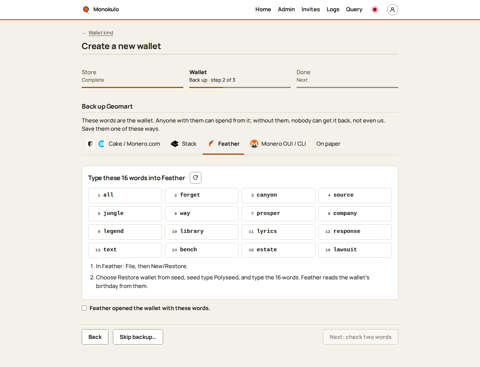This screenshot has width=480, height=367.
Task: Select seed word 6 'way'
Action: pyautogui.click(x=202, y=213)
